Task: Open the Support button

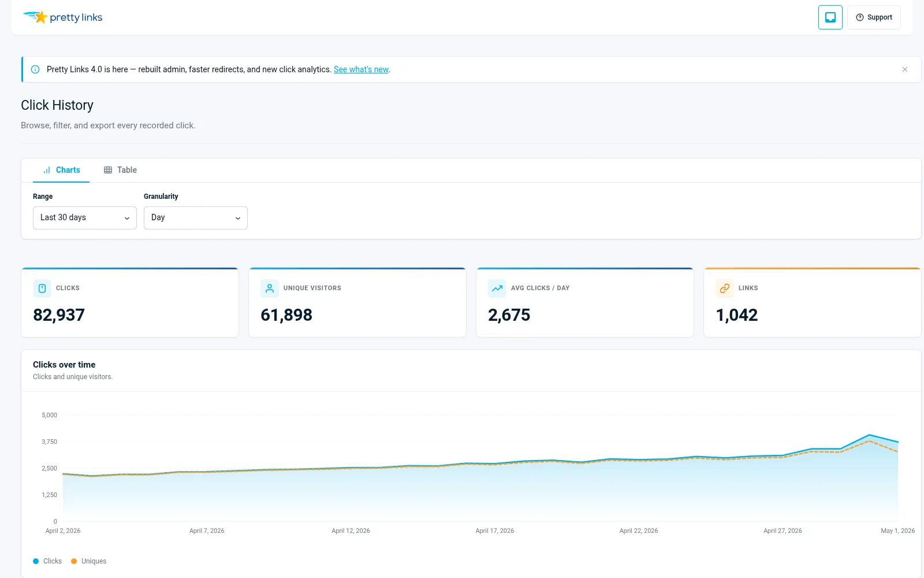Action: [x=874, y=17]
